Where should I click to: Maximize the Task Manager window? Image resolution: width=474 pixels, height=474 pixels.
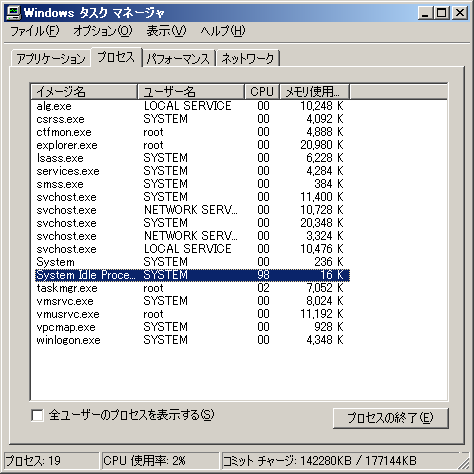441,13
